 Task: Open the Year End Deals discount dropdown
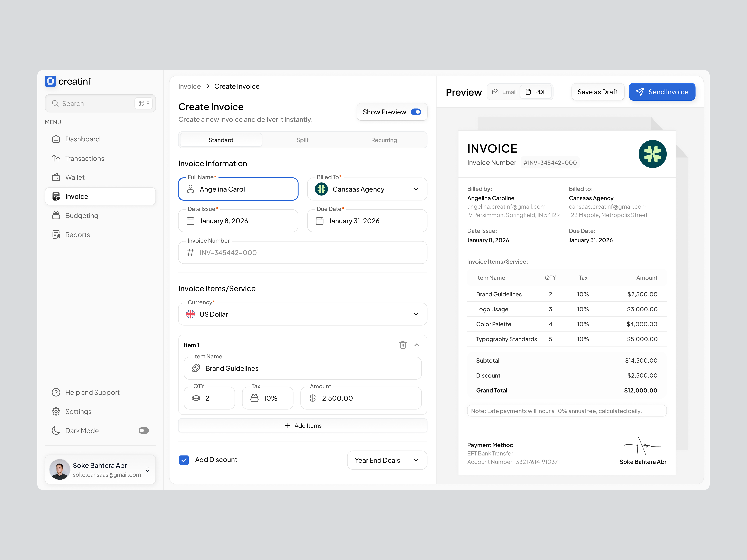coord(387,460)
